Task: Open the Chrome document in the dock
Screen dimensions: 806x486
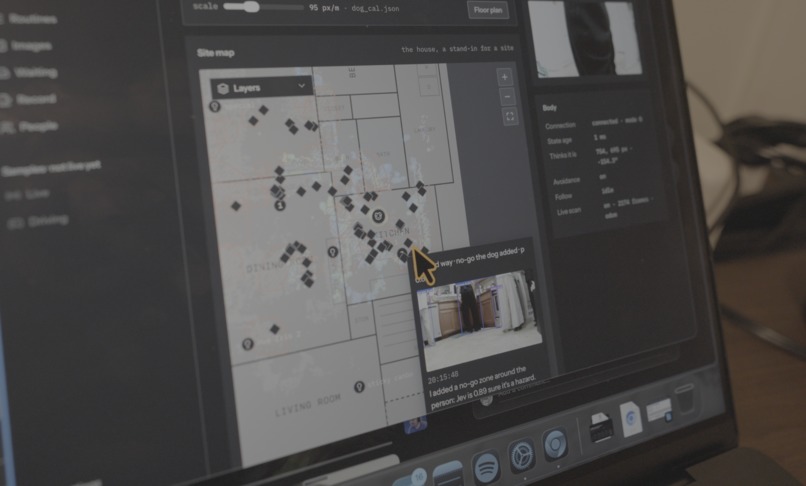Action: (x=631, y=419)
